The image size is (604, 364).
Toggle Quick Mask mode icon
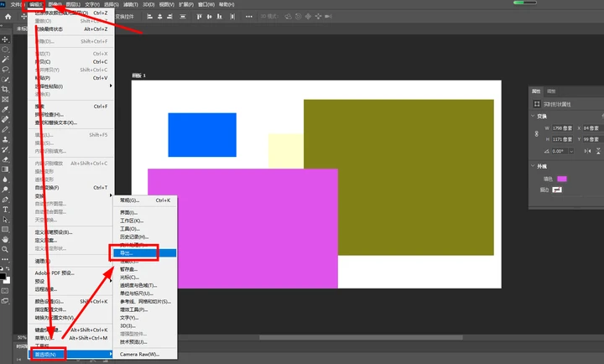point(5,291)
